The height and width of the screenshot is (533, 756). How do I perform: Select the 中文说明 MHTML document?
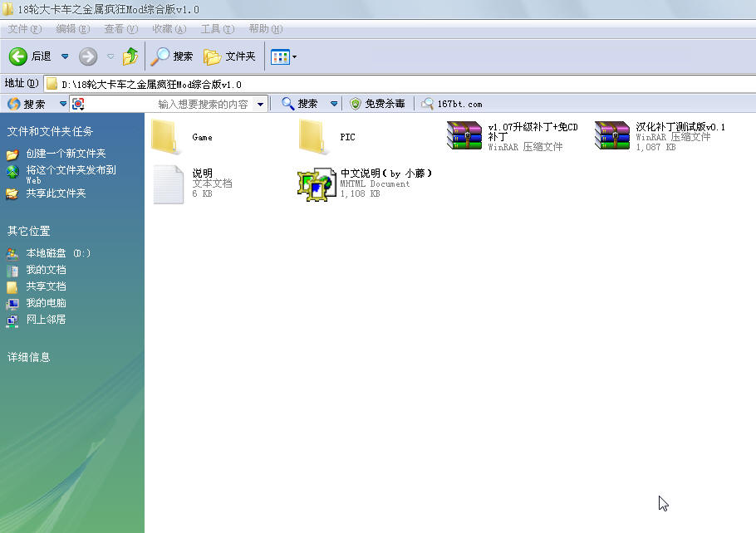tap(317, 183)
